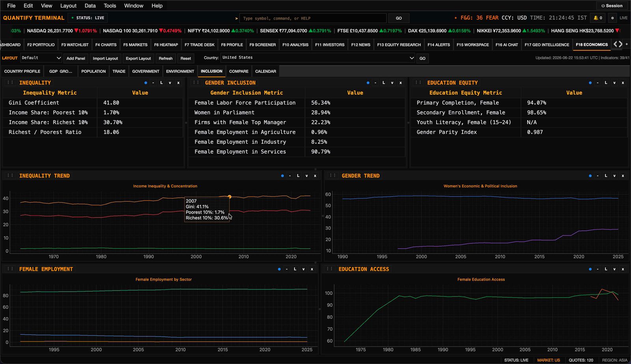This screenshot has width=631, height=364.
Task: Close the Inequality panel with x
Action: 178,83
